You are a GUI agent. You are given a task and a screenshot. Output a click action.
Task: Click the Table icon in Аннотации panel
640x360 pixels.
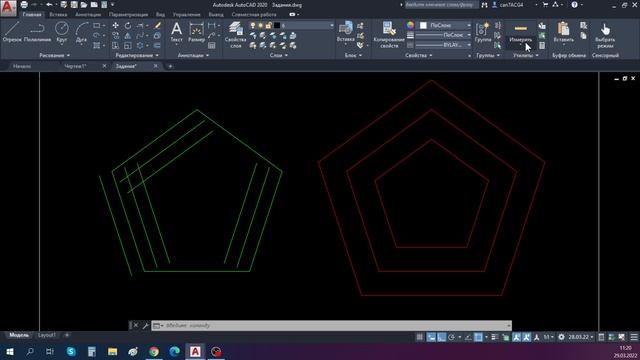point(211,45)
